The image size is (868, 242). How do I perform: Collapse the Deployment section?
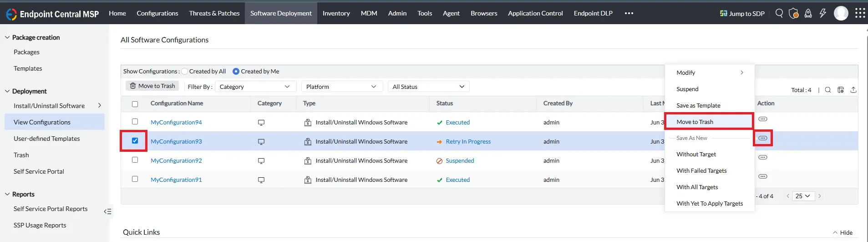pos(7,91)
